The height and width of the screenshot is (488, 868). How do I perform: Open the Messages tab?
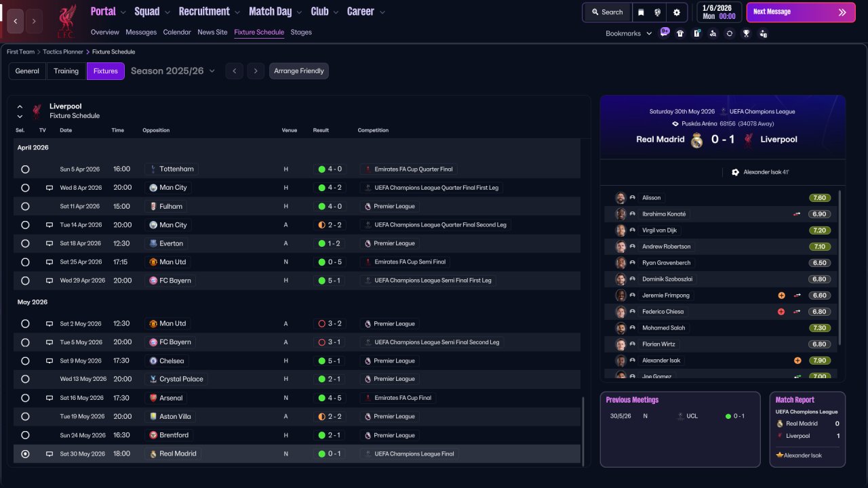pos(141,32)
